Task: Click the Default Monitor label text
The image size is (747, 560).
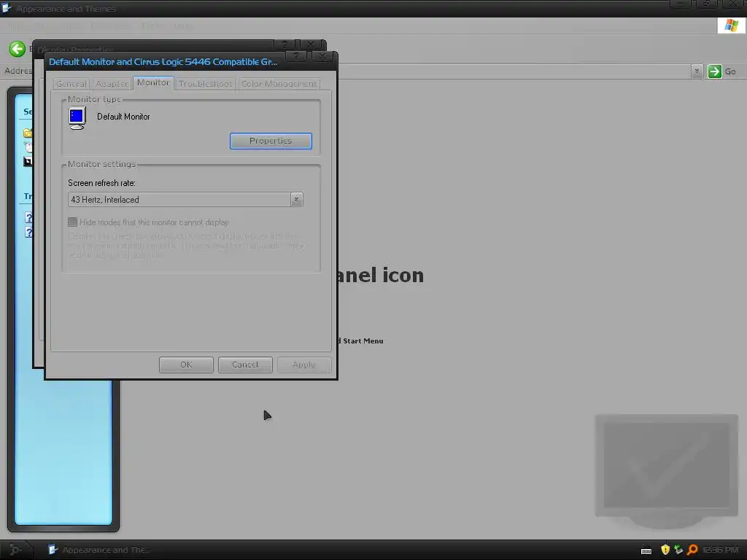Action: pyautogui.click(x=123, y=117)
